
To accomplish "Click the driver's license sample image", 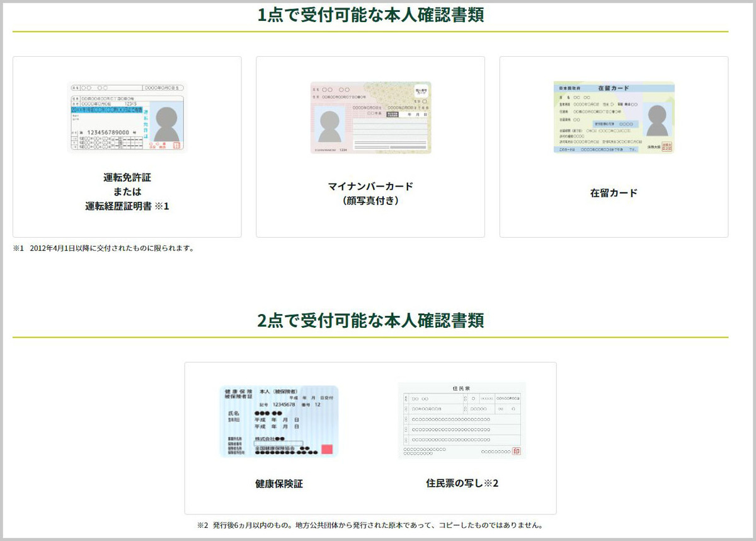I will click(127, 117).
